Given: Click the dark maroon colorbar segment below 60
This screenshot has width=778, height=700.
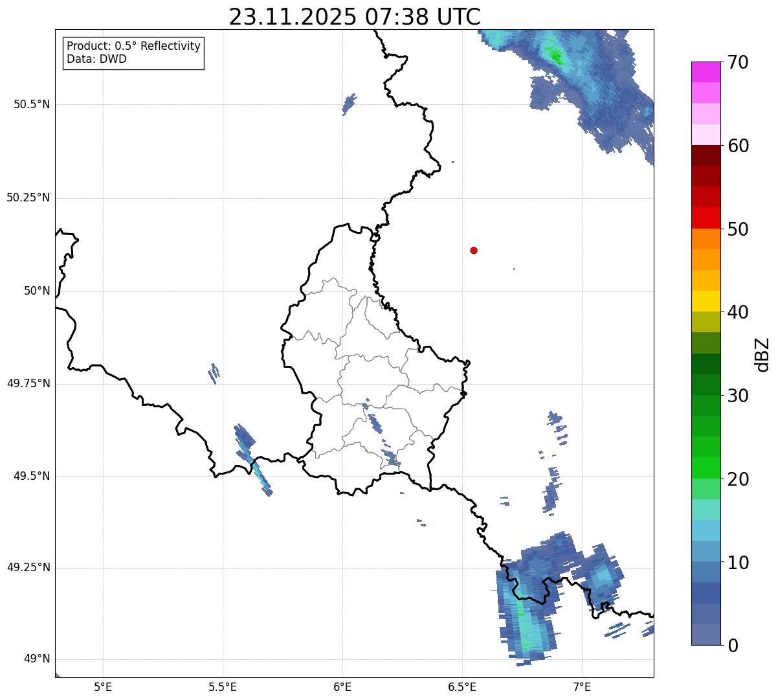Looking at the screenshot, I should pos(706,155).
